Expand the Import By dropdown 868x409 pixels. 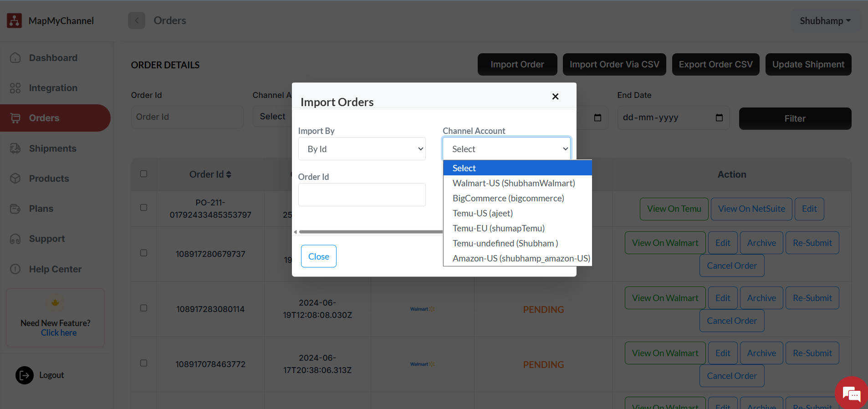tap(362, 149)
